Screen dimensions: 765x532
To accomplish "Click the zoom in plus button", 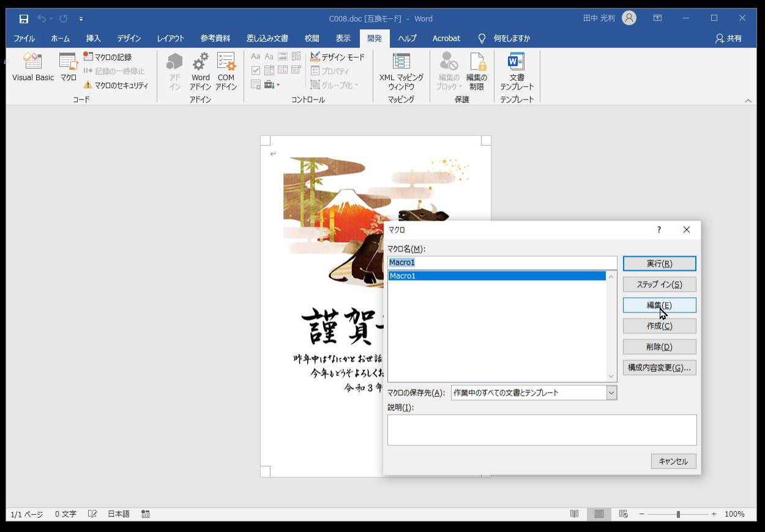I will pyautogui.click(x=714, y=514).
